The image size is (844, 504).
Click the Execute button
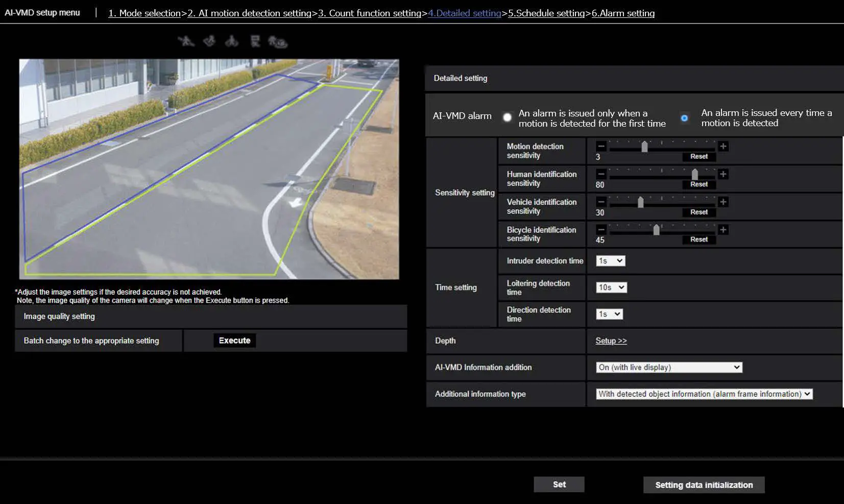point(234,341)
